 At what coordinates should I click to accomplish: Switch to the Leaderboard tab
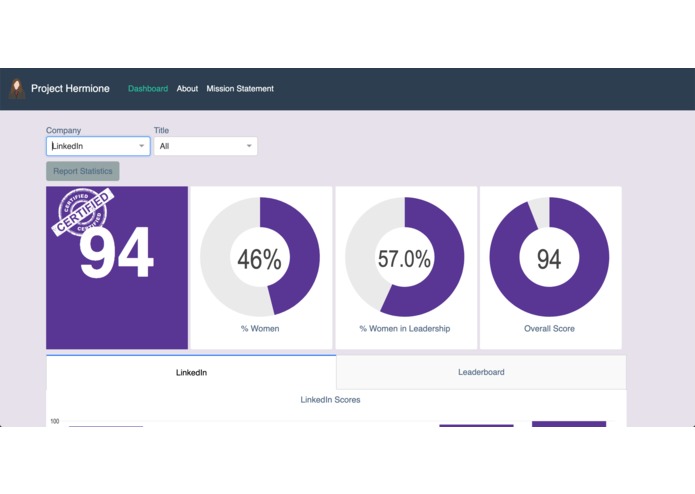481,372
